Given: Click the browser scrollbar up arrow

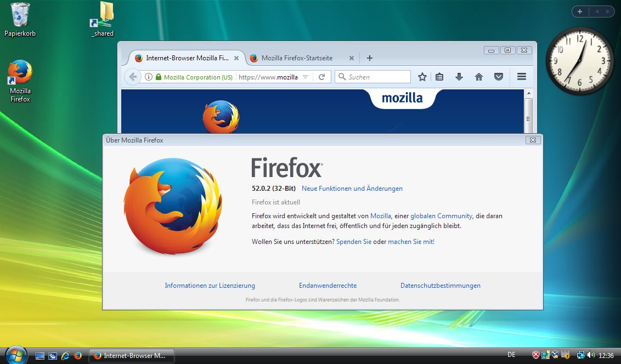Looking at the screenshot, I should [x=528, y=93].
